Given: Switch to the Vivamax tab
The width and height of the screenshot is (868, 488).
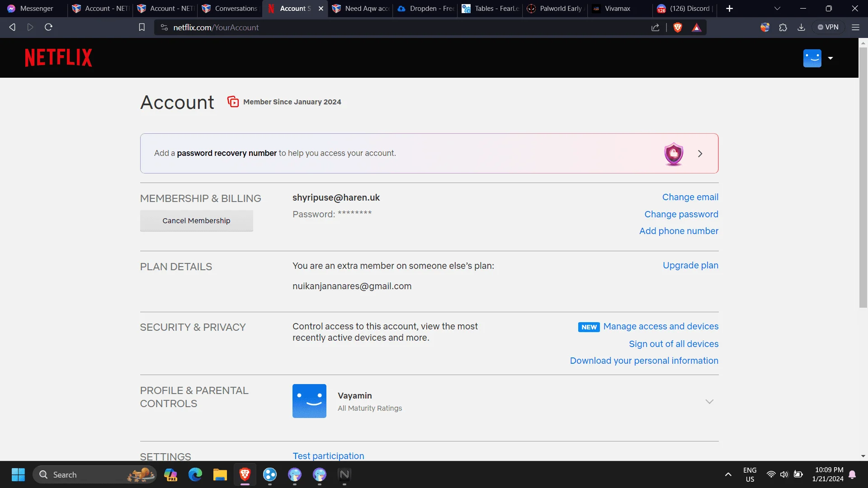Looking at the screenshot, I should [x=620, y=9].
